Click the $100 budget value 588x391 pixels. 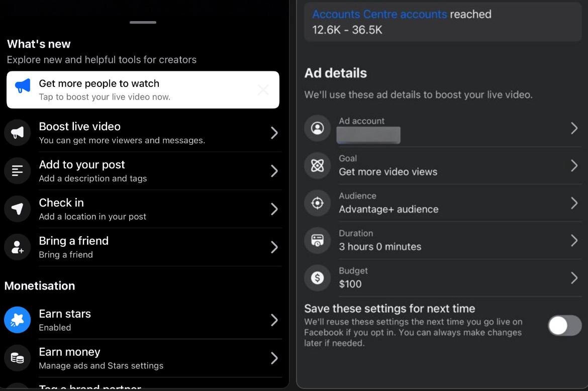pos(350,284)
